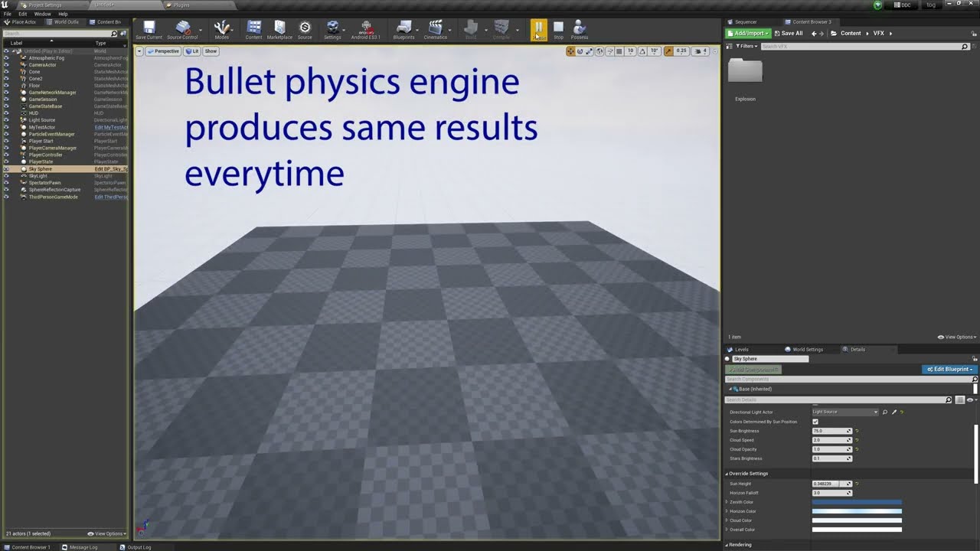Select the translate gizmo icon in viewport
Image resolution: width=980 pixels, height=551 pixels.
tap(570, 51)
